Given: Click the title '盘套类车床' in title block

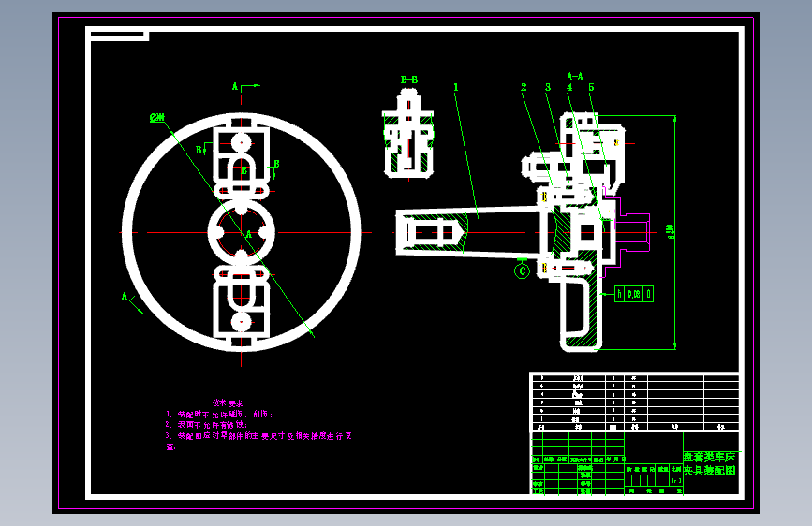Looking at the screenshot, I should pos(710,457).
